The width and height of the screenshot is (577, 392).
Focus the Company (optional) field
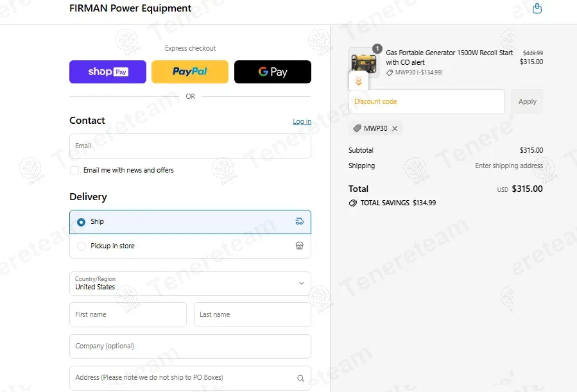[x=190, y=346]
